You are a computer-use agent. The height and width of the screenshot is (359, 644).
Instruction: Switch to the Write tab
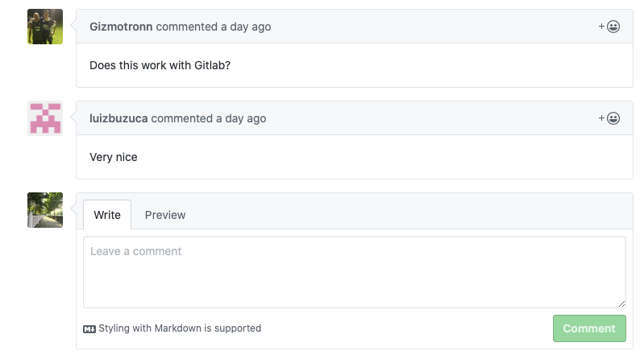tap(107, 215)
